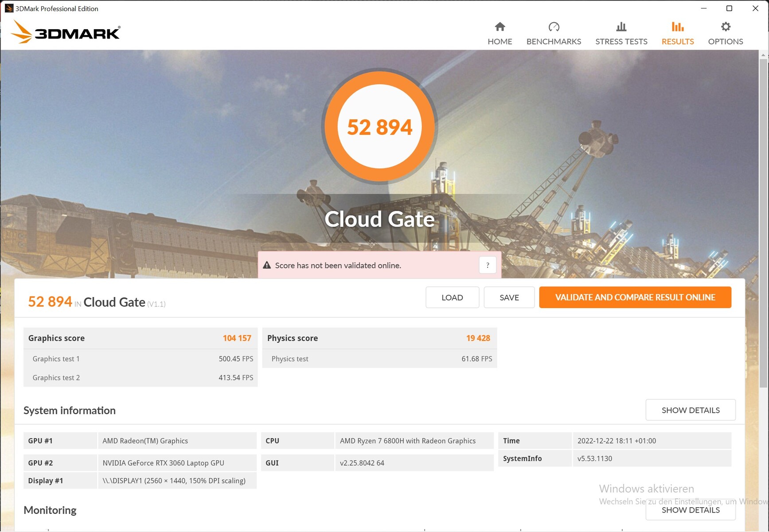Click the Home house icon

[x=500, y=27]
